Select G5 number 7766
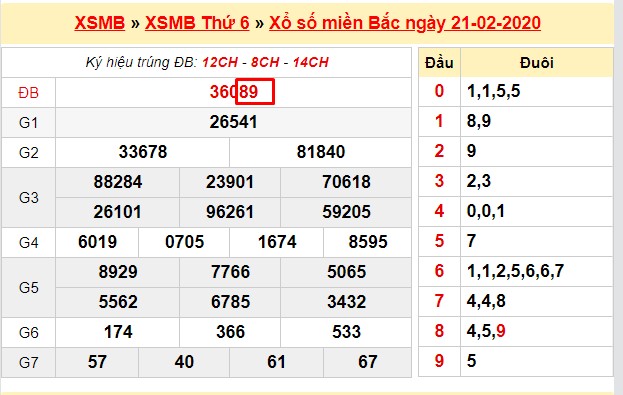The image size is (623, 395). [x=230, y=272]
